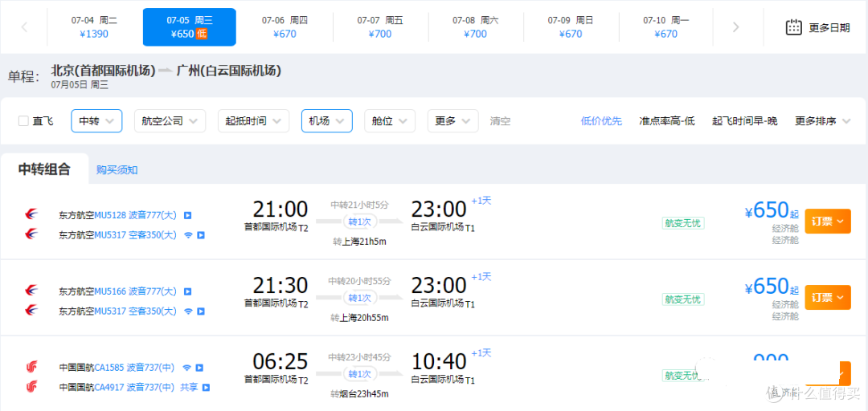Click 转1次 badge for the 06:25 flight
The image size is (868, 411).
coord(360,374)
